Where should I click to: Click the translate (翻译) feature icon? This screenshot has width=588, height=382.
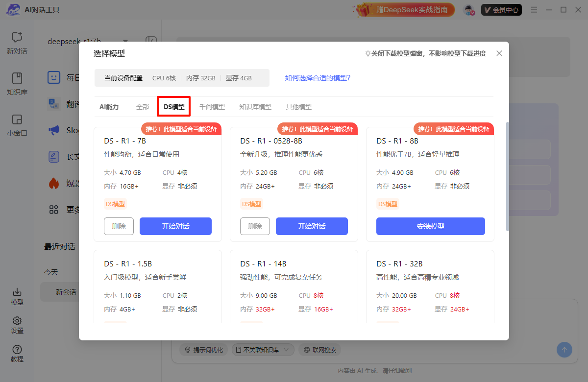point(54,104)
